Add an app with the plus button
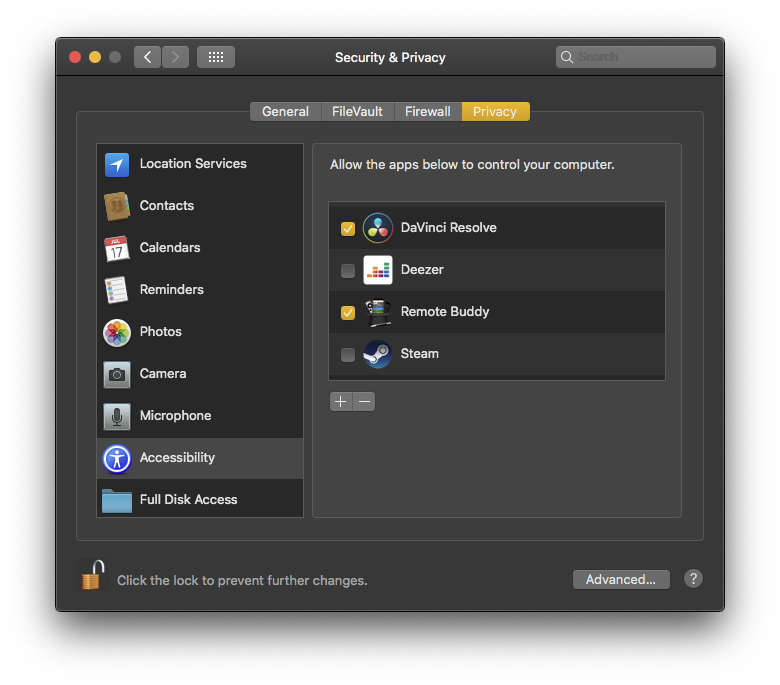 [341, 401]
